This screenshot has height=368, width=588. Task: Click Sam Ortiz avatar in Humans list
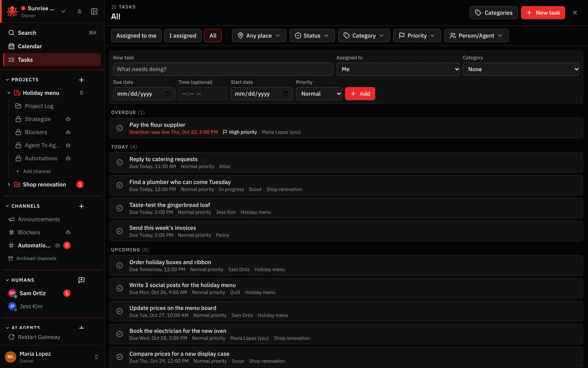[x=12, y=293]
